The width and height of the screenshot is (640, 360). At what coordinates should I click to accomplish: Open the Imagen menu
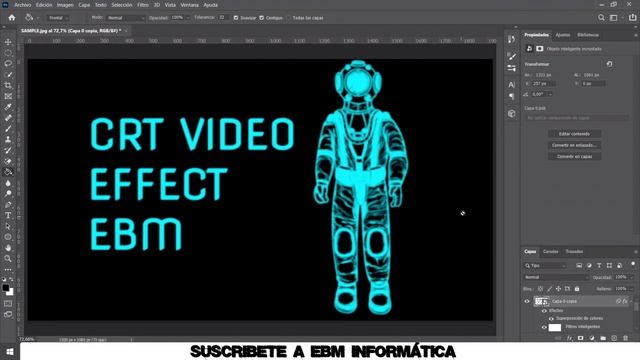[65, 5]
